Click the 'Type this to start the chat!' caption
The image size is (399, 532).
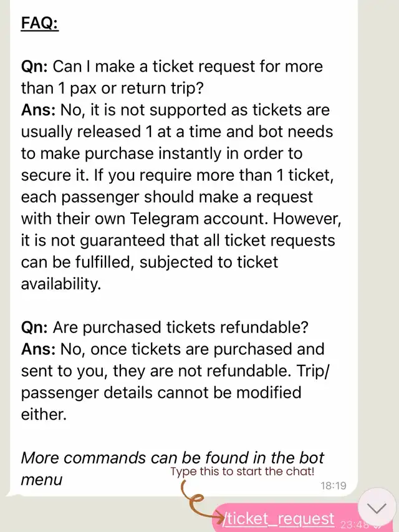[x=242, y=471]
